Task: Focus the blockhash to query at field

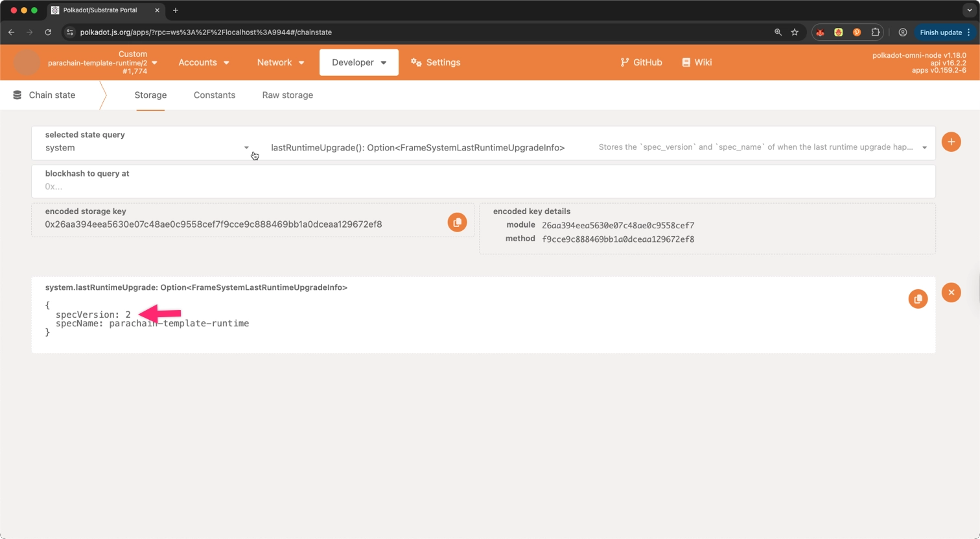Action: (484, 182)
